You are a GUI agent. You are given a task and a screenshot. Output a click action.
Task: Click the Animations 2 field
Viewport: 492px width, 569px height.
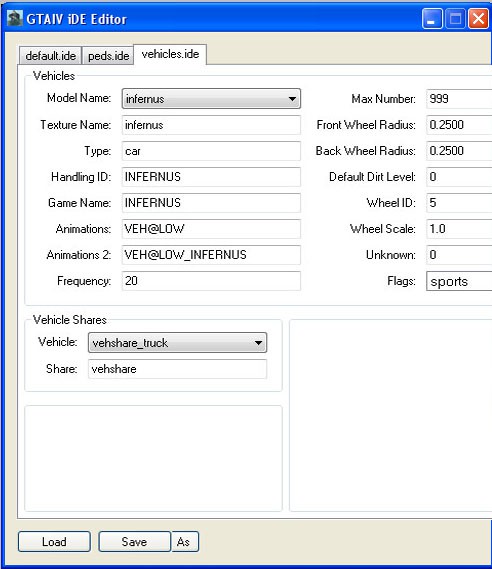click(211, 255)
